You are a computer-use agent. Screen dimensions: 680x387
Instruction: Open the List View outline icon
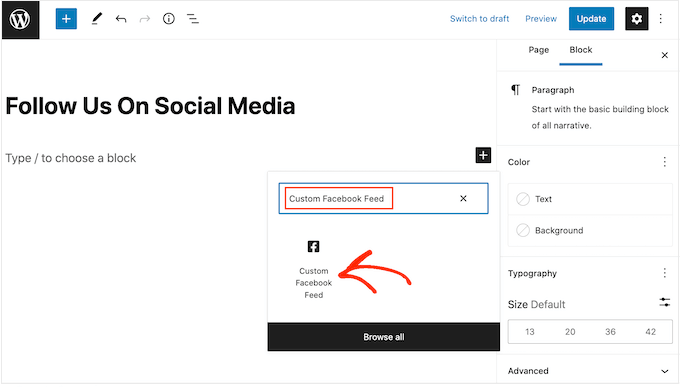[x=193, y=19]
